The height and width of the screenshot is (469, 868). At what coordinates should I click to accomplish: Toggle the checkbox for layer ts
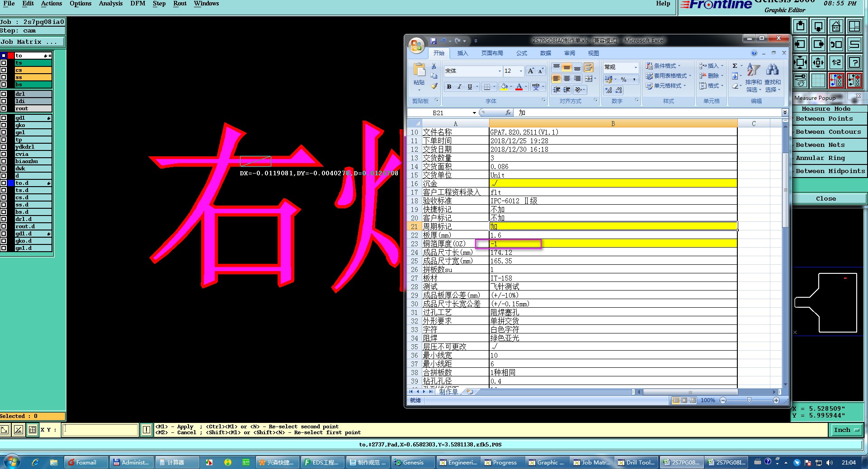[4, 63]
